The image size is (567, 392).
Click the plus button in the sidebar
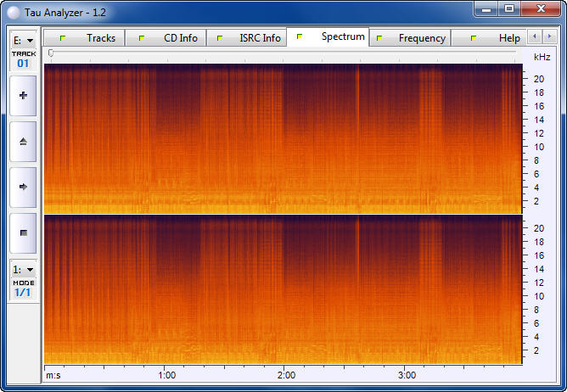point(23,96)
